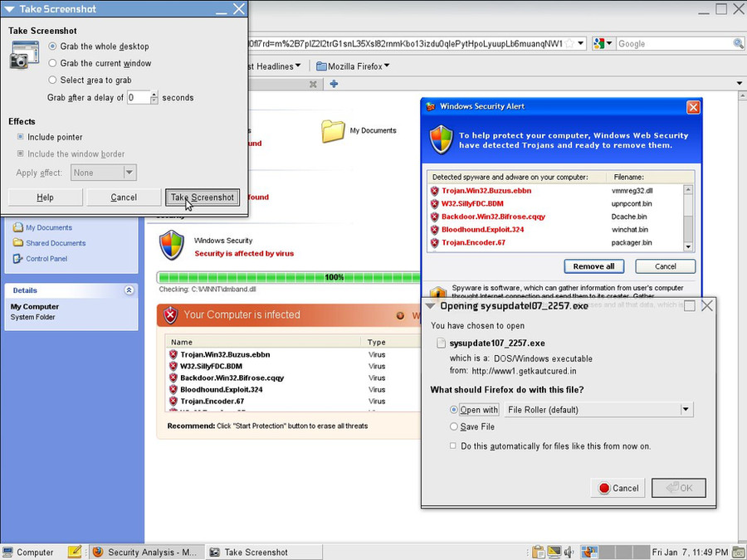Click alert list scrollbar down arrow
The height and width of the screenshot is (560, 747).
(688, 246)
